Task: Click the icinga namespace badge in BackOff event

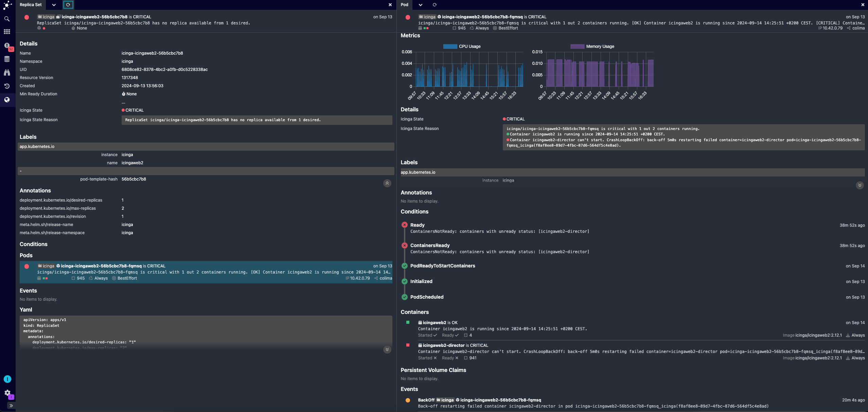Action: point(445,400)
